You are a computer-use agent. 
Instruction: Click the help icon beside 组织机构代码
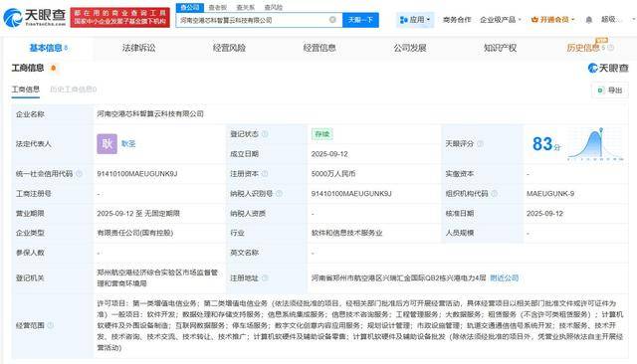click(x=495, y=194)
